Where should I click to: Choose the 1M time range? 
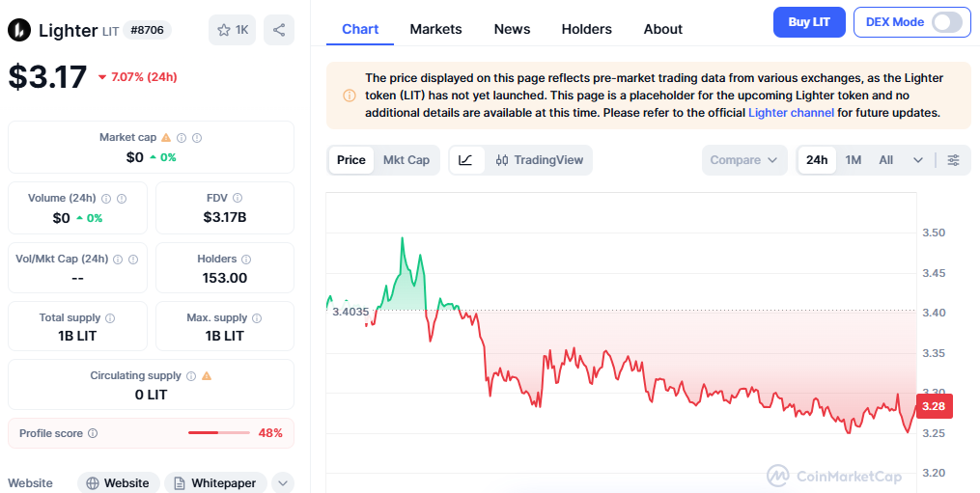(x=854, y=160)
